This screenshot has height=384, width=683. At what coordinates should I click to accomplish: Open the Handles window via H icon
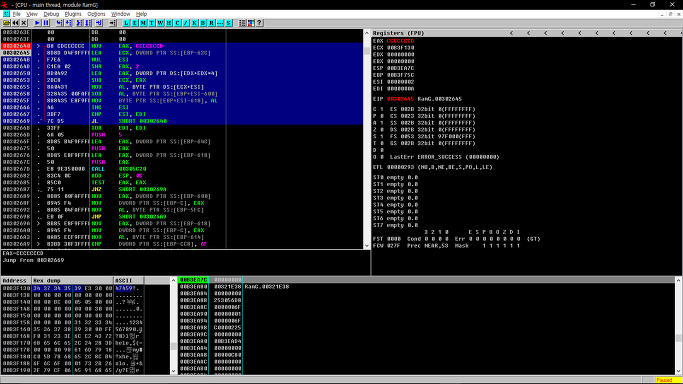click(169, 23)
